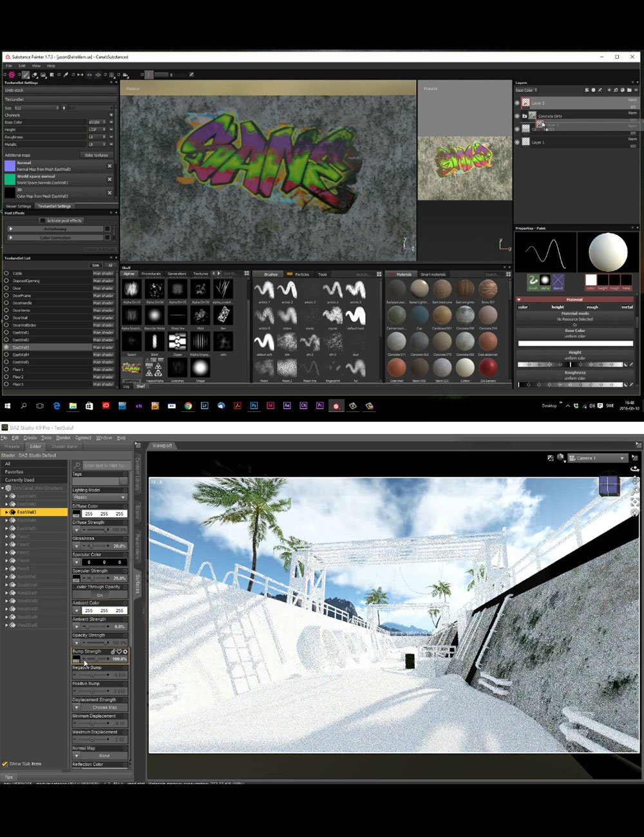Open alpha properties icon in Properties panel
The height and width of the screenshot is (837, 644).
545,281
